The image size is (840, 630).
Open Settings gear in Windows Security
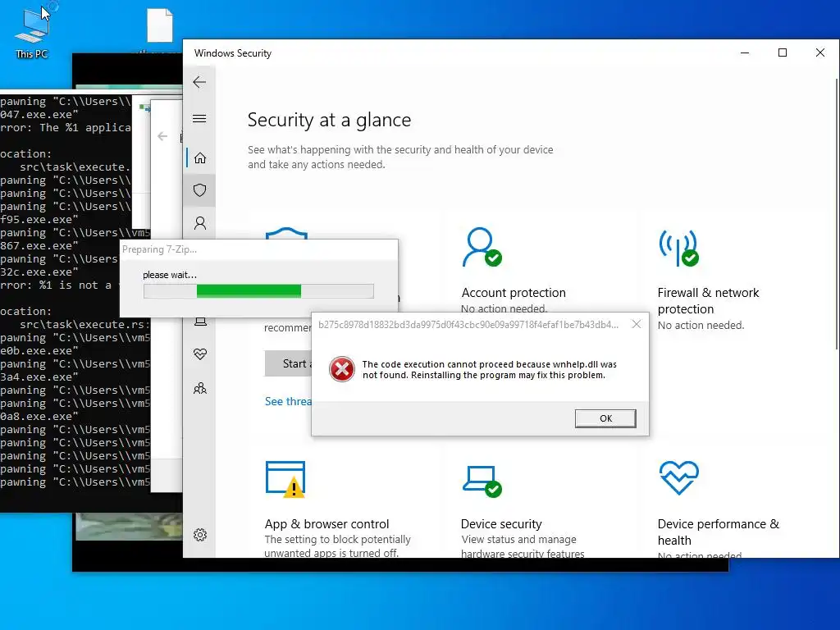click(x=200, y=535)
